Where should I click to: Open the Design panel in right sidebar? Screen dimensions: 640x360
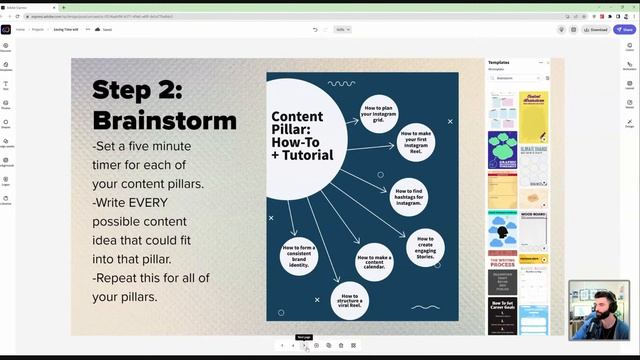point(630,123)
